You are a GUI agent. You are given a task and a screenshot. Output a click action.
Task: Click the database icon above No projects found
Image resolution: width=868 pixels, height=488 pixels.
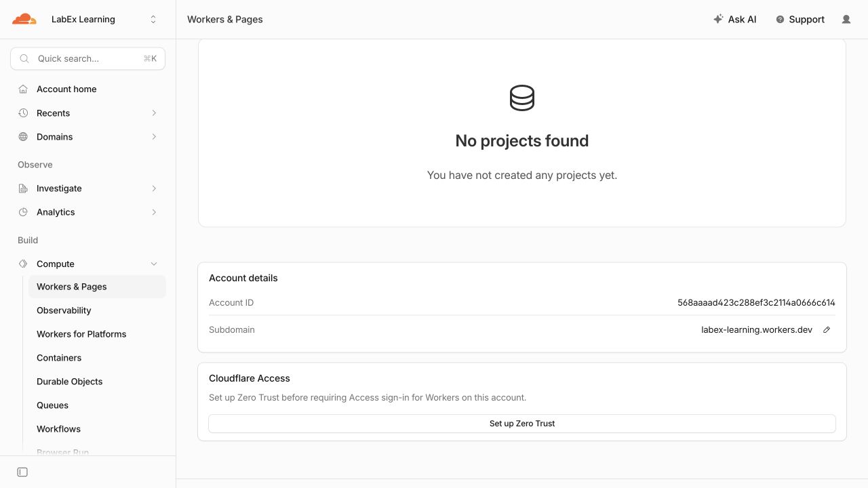point(522,98)
